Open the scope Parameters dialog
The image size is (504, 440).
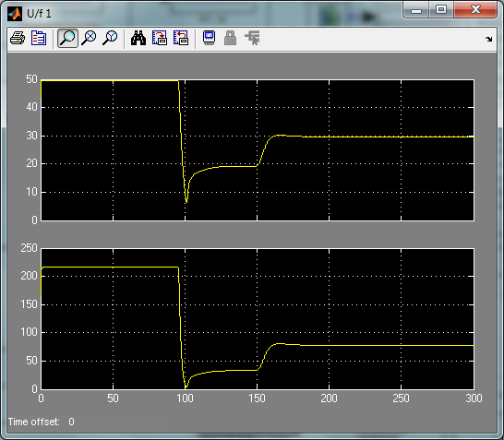pyautogui.click(x=39, y=38)
